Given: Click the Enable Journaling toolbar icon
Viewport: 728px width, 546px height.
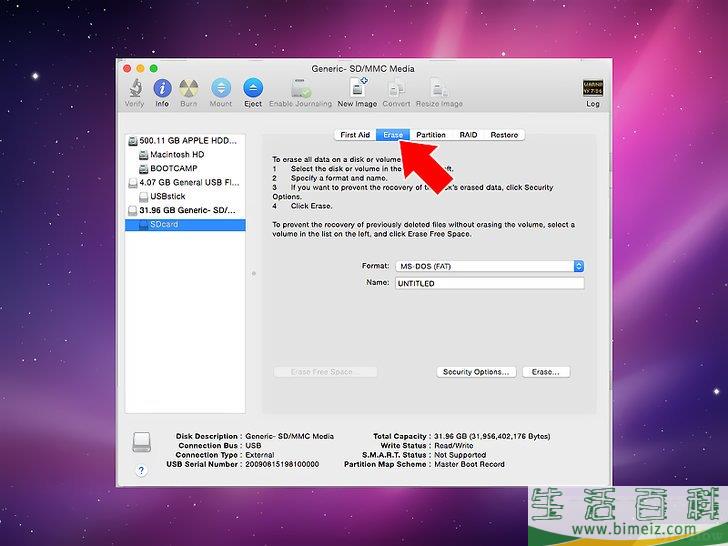Looking at the screenshot, I should (x=300, y=88).
